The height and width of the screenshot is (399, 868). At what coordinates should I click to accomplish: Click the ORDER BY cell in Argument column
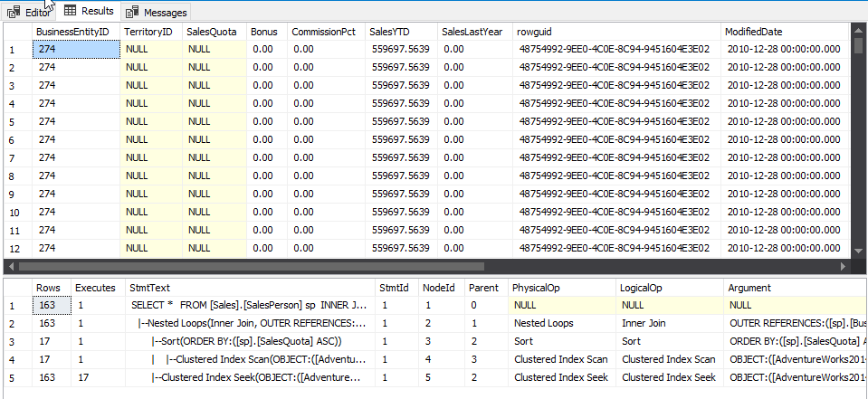tap(795, 341)
